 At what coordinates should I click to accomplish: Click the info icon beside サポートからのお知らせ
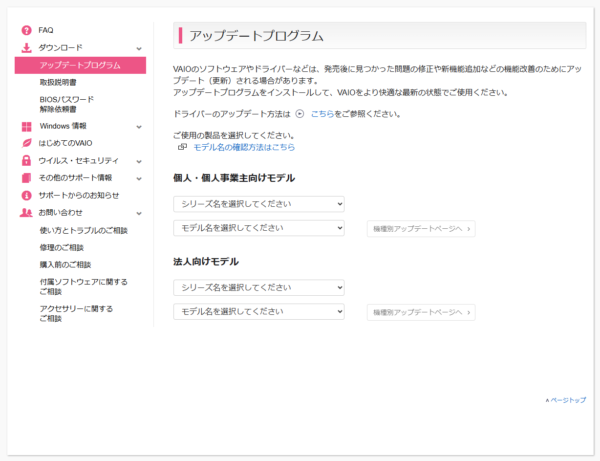click(26, 195)
